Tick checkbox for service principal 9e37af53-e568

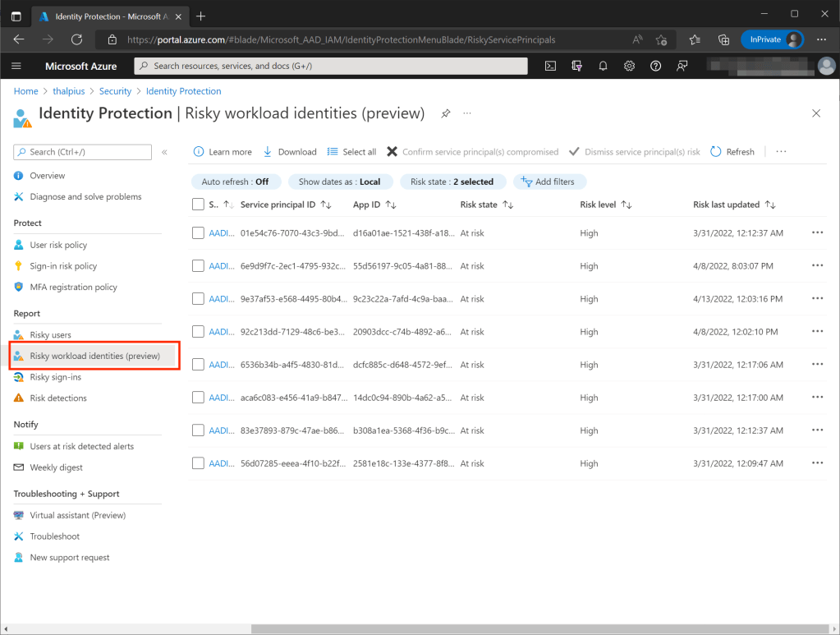[198, 299]
